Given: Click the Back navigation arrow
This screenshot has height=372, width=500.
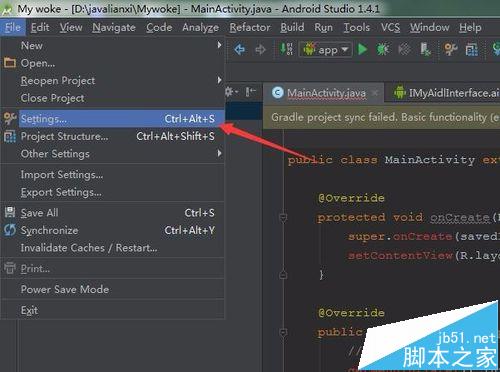Looking at the screenshot, I should tap(240, 50).
